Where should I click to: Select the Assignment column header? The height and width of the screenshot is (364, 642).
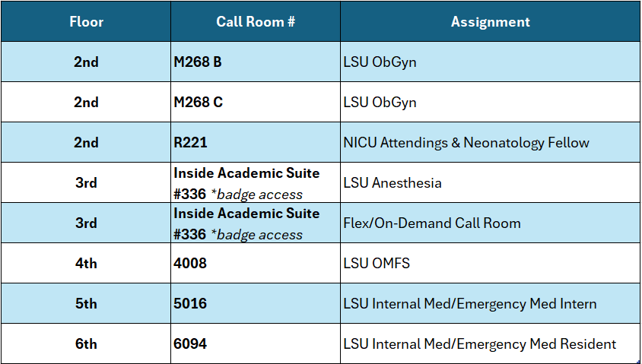[x=491, y=22]
